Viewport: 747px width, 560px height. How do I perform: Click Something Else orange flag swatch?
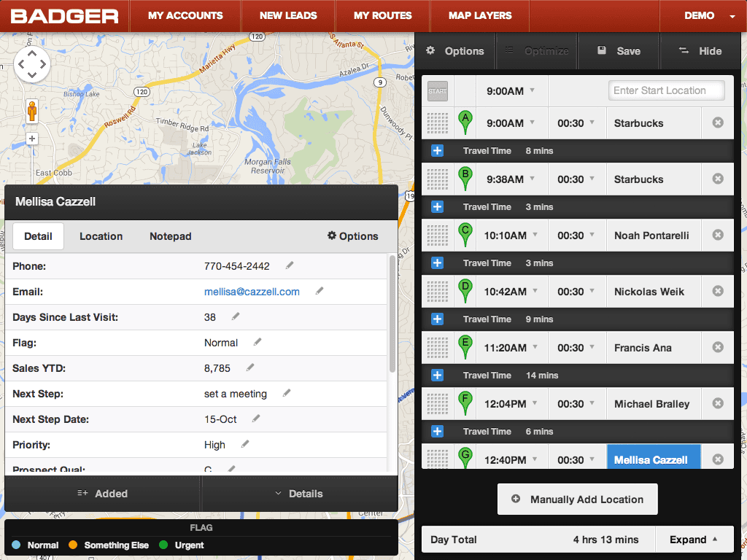pyautogui.click(x=73, y=545)
